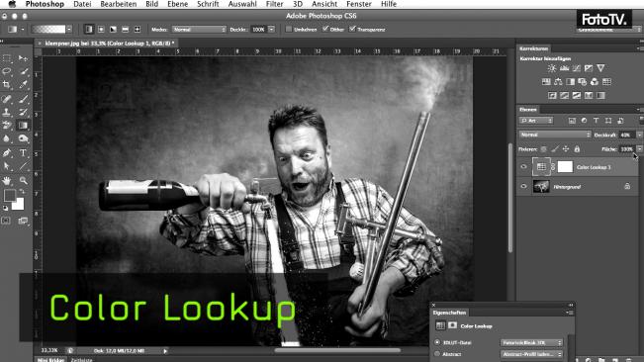Open the Fläche dropdown arrow
The height and width of the screenshot is (362, 644).
point(639,149)
